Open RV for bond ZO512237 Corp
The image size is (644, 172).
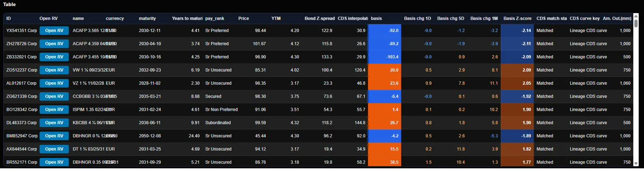(x=54, y=70)
